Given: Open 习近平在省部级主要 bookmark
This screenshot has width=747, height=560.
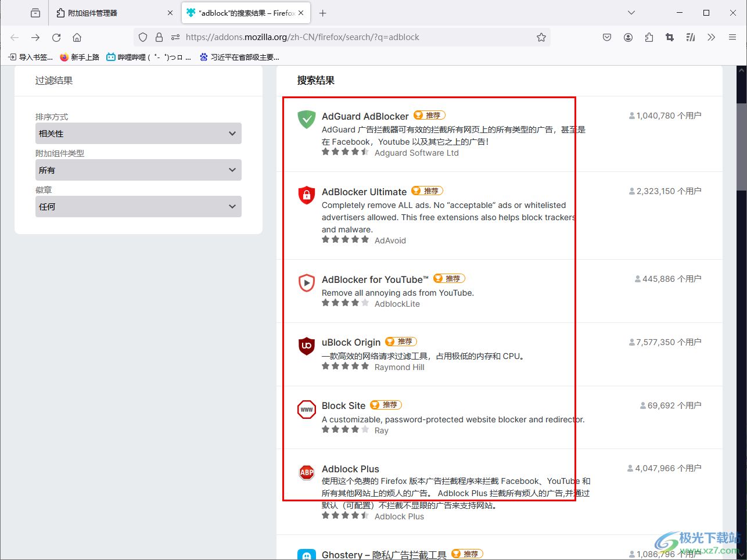Looking at the screenshot, I should [239, 57].
